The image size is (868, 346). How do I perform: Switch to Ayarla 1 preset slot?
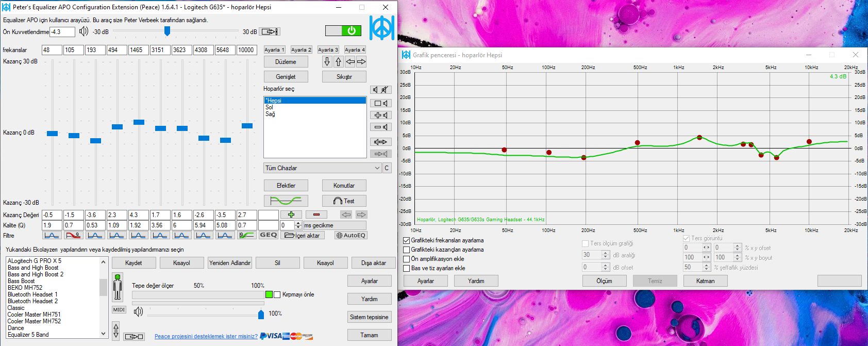pyautogui.click(x=274, y=50)
